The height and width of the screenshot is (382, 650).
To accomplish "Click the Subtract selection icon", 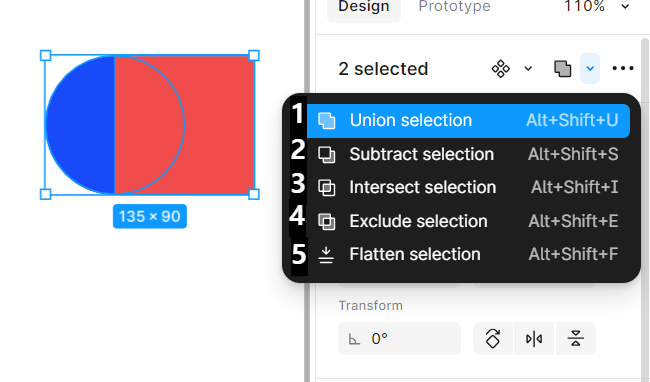I will (x=327, y=155).
